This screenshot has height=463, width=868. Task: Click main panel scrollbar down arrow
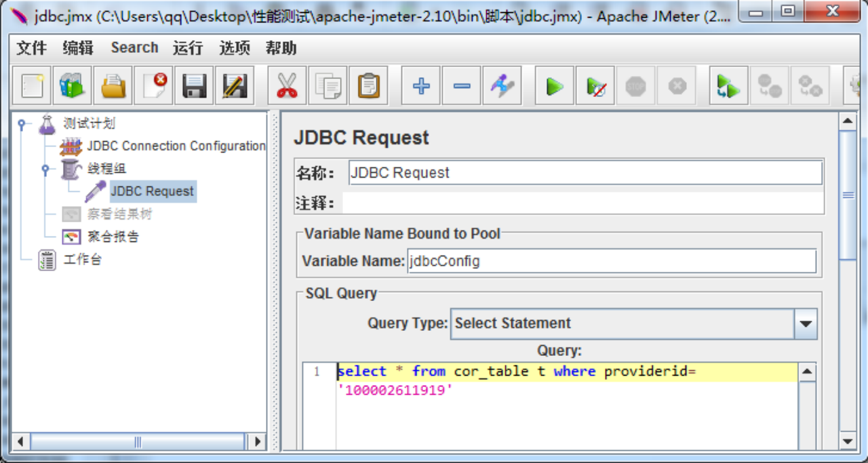848,441
